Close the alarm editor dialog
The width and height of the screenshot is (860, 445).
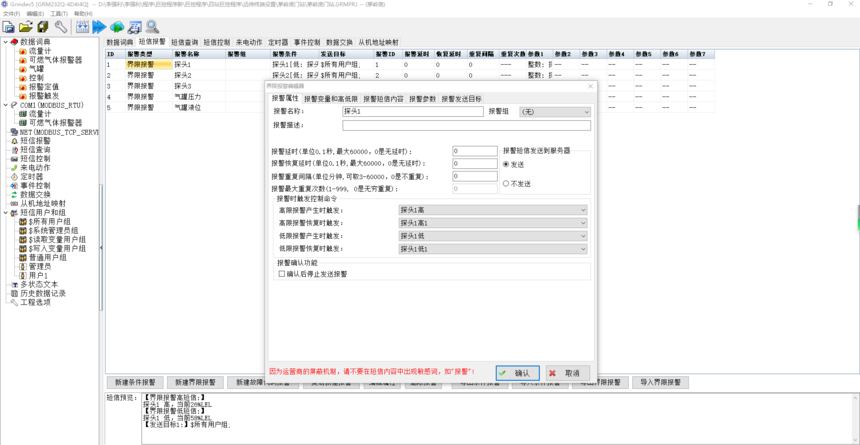pos(590,86)
